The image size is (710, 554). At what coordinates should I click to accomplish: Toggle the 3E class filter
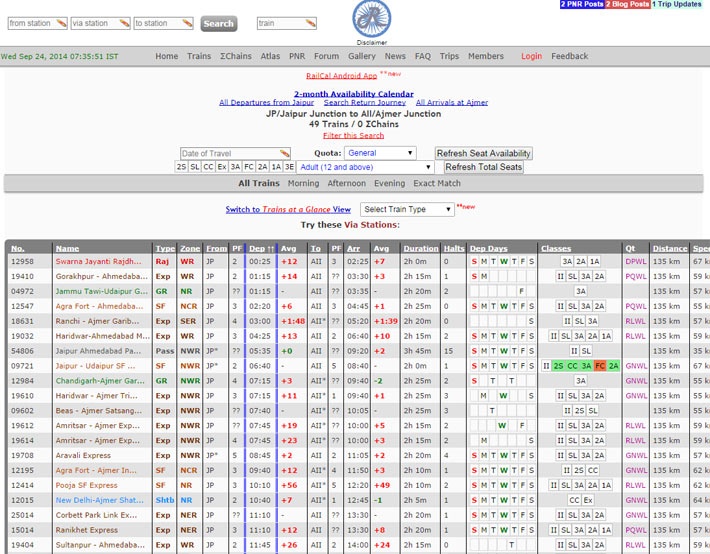click(x=289, y=167)
